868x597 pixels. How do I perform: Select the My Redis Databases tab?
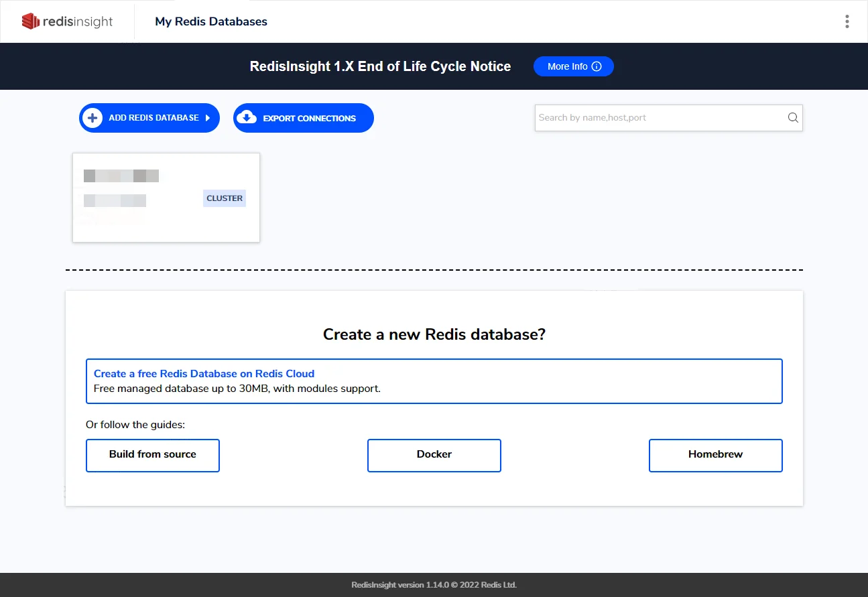coord(210,21)
